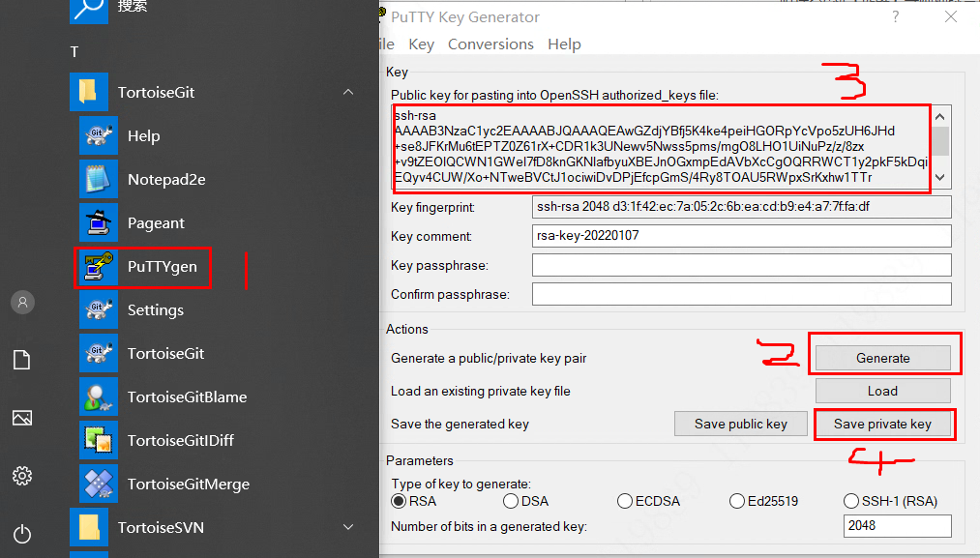Click the Power icon in Start sidebar
The width and height of the screenshot is (980, 558).
tap(22, 534)
